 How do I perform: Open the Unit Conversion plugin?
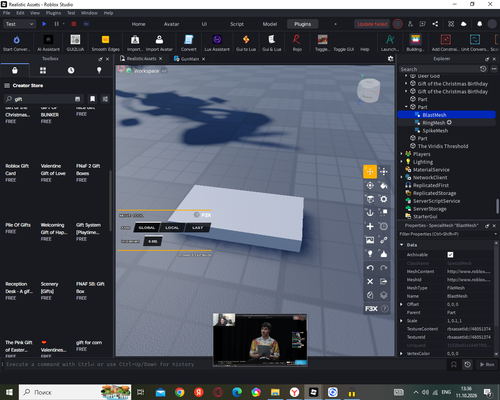click(475, 43)
